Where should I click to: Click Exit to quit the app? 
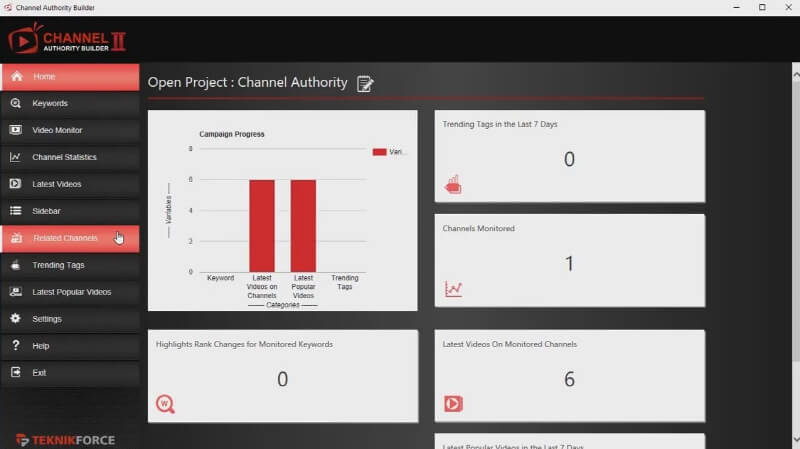point(70,373)
